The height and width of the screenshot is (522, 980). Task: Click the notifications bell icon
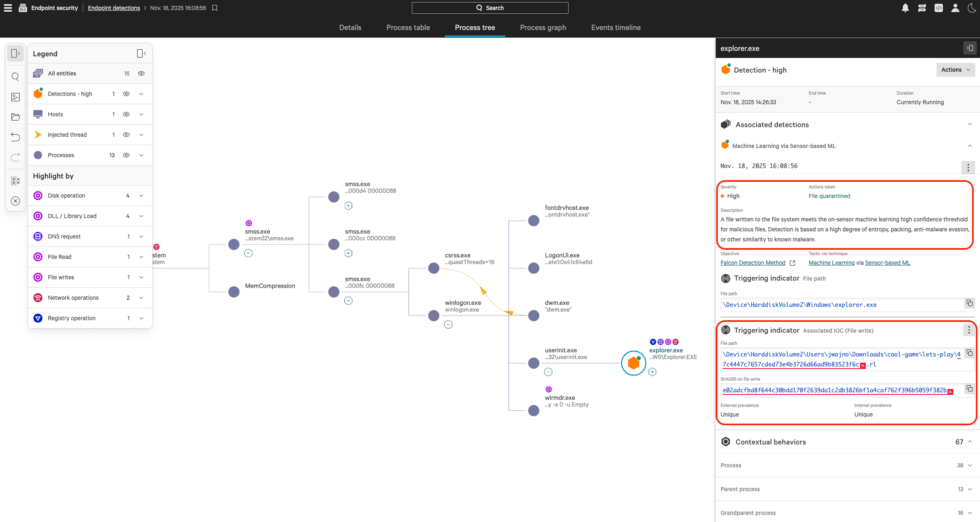pos(905,8)
